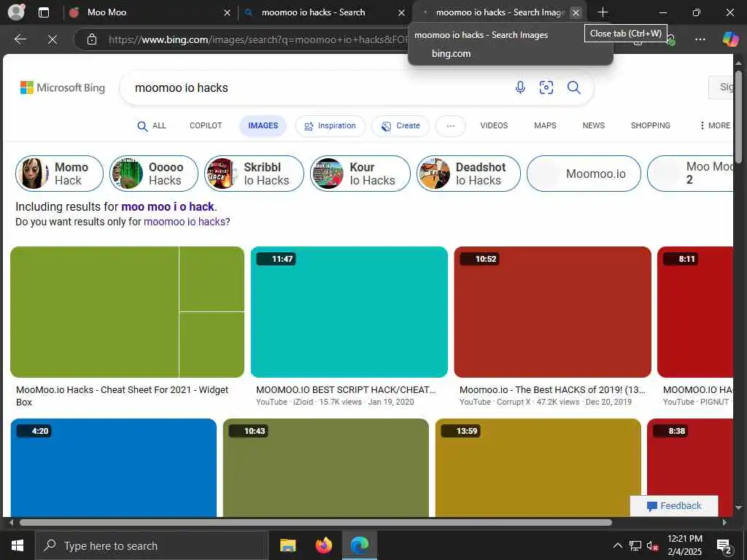Click the muted volume tray icon
Screen dimensions: 747x560
click(x=653, y=545)
